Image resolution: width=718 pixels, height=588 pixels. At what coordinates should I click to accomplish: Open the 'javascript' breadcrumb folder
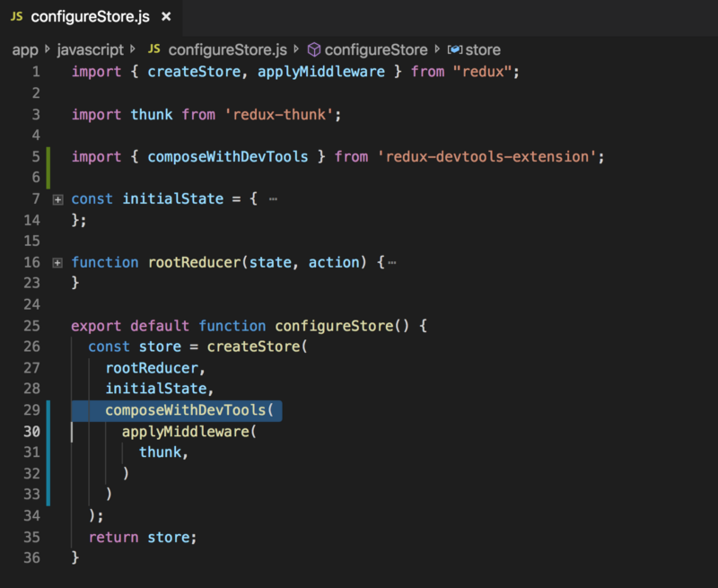[x=90, y=49]
